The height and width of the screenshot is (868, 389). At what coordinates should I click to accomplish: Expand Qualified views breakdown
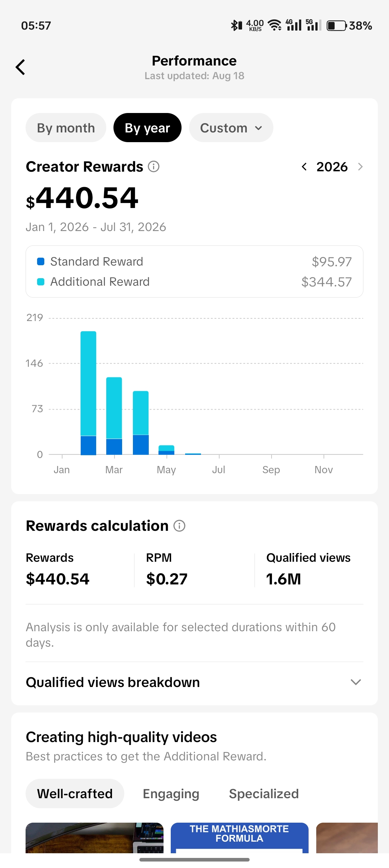(194, 682)
